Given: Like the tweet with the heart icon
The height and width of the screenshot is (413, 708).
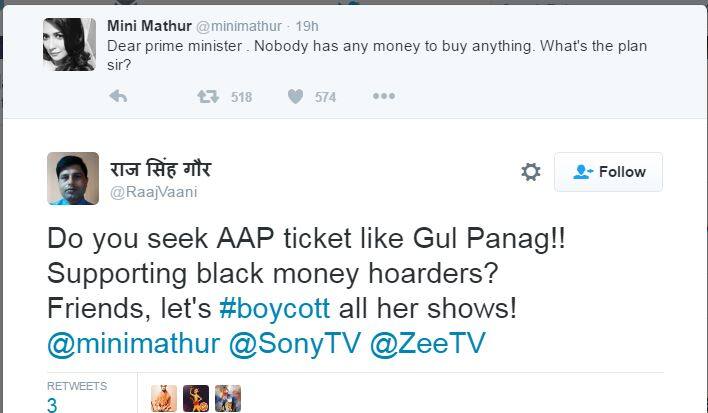Looking at the screenshot, I should [296, 97].
